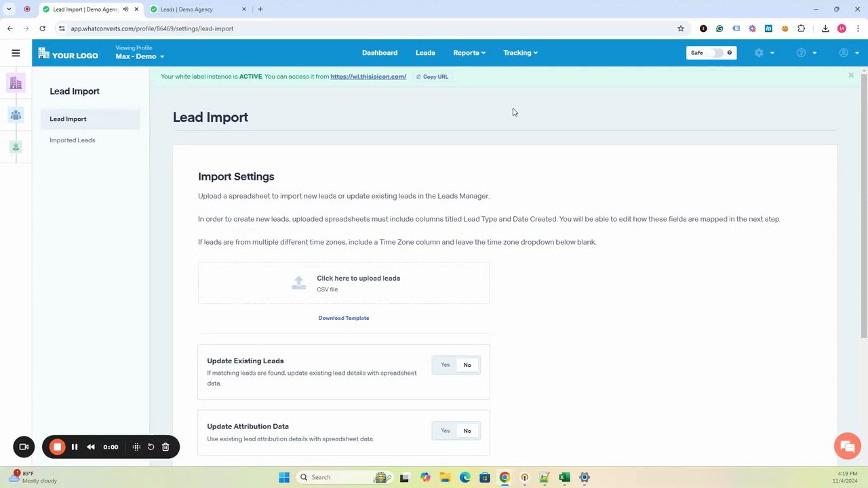Open the hamburger menu icon
The width and height of the screenshot is (868, 488).
pos(16,53)
